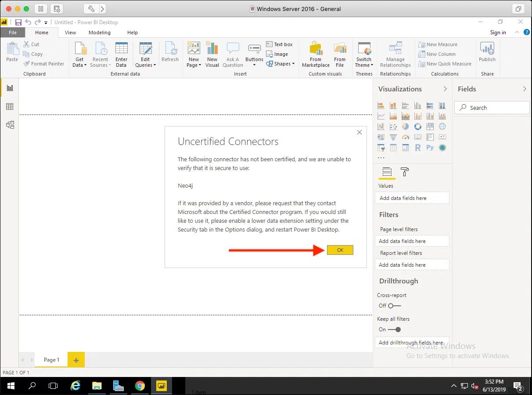Click New Column
This screenshot has width=532, height=395.
[437, 54]
